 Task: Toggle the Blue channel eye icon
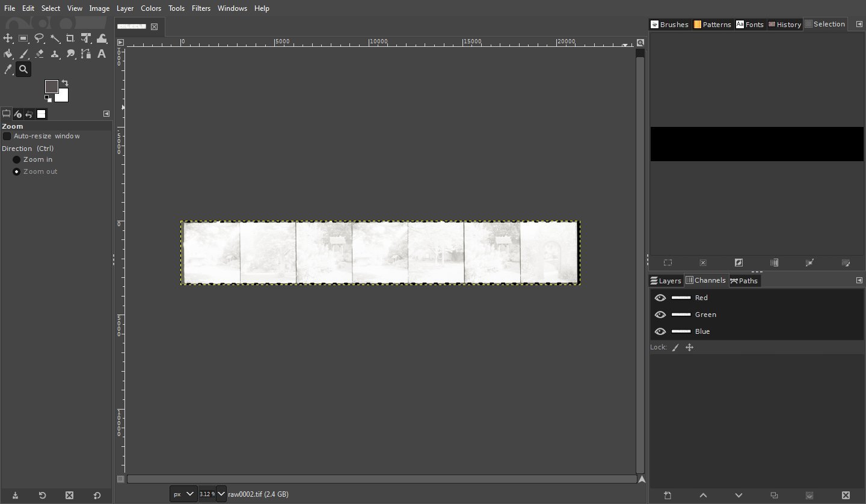[660, 331]
